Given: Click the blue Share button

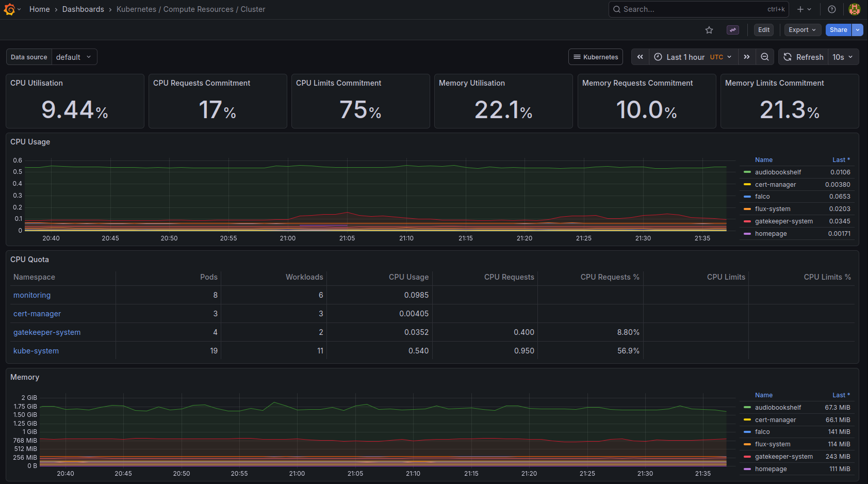Looking at the screenshot, I should (x=839, y=30).
